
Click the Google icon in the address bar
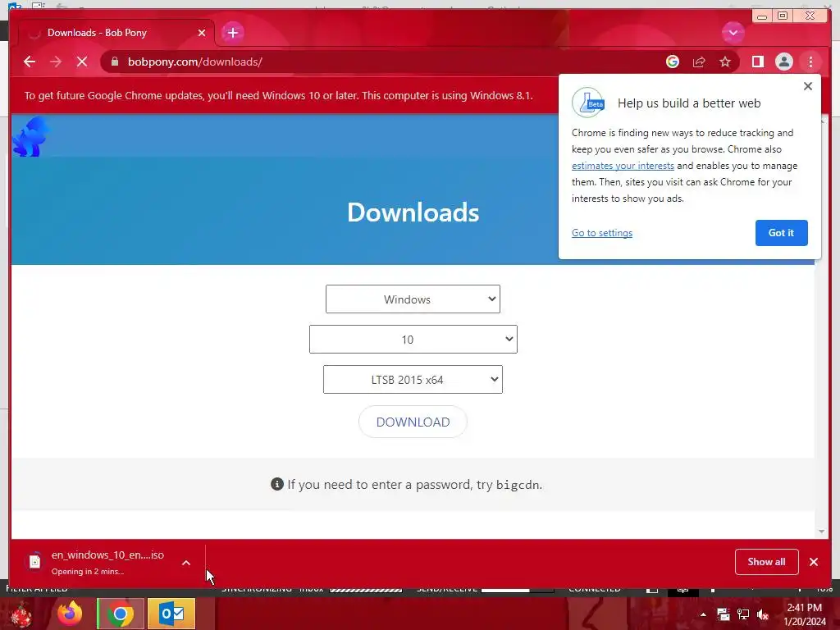coord(673,62)
